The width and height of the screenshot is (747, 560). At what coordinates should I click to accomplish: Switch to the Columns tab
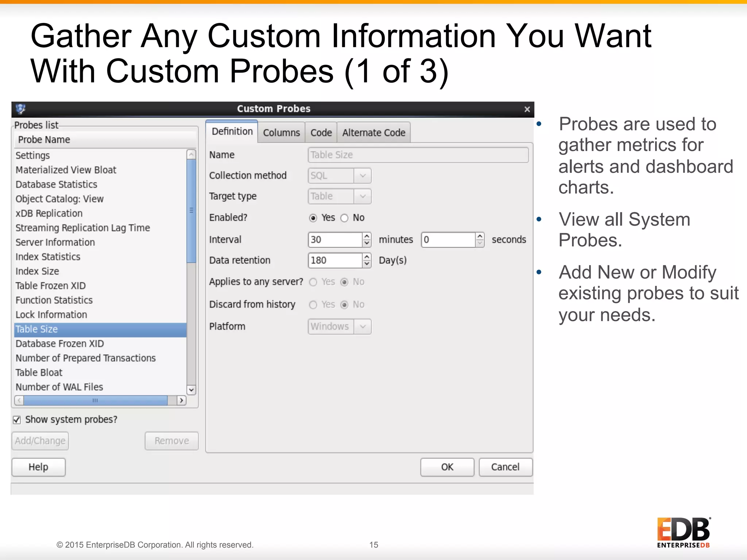click(x=281, y=133)
